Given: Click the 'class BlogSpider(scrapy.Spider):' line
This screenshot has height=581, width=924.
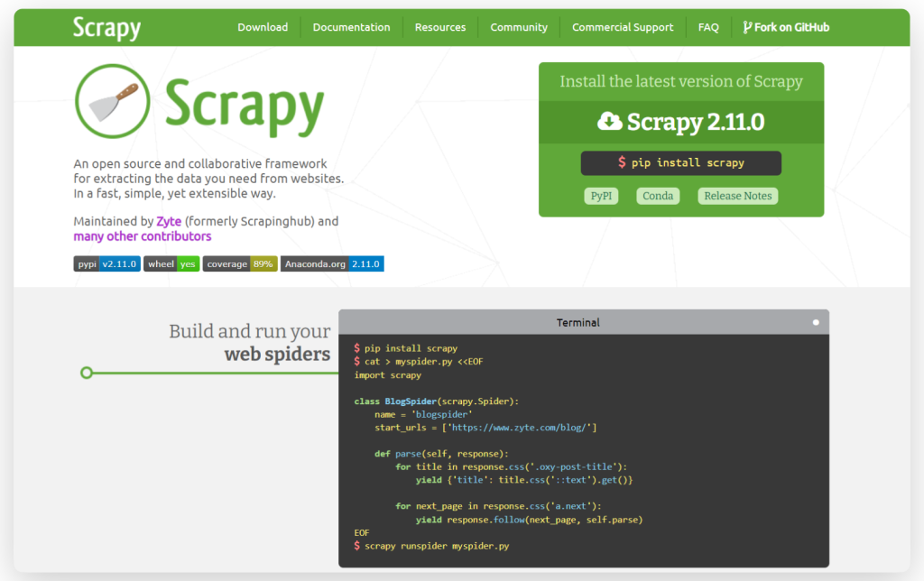Looking at the screenshot, I should pos(436,401).
